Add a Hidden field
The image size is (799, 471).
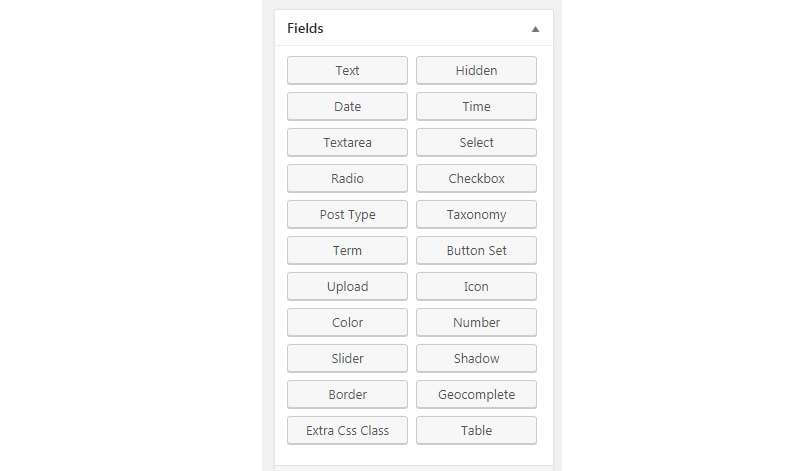tap(476, 70)
